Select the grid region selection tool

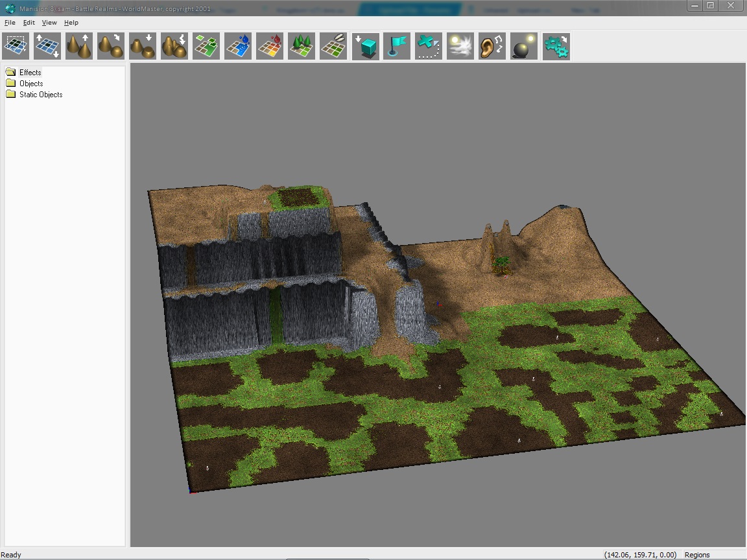point(16,46)
